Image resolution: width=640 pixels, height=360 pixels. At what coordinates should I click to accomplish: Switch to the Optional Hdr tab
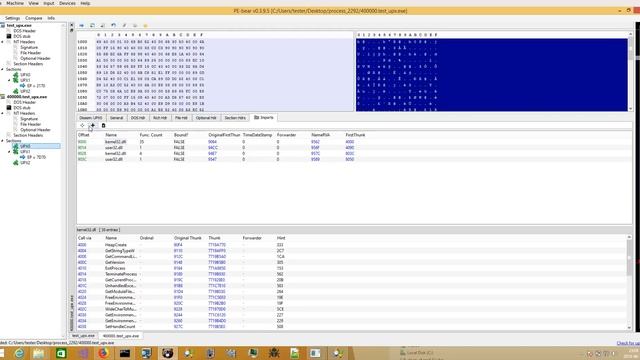(206, 118)
